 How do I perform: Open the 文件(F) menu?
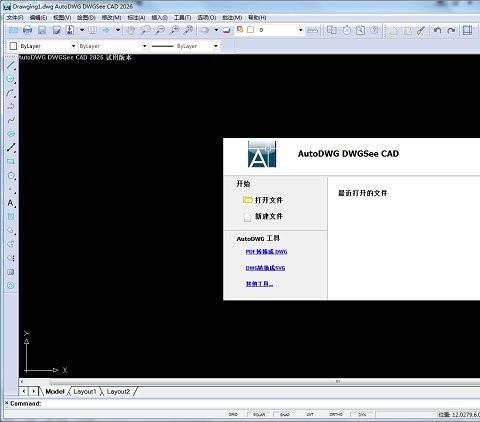[x=15, y=17]
